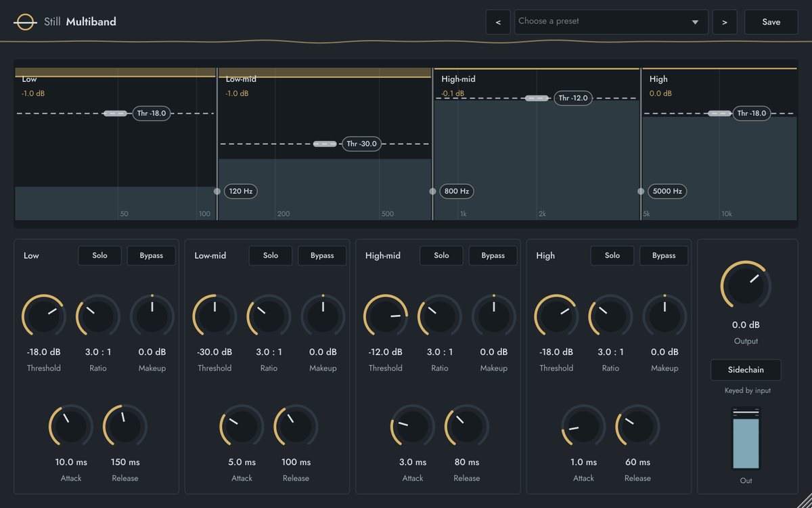The height and width of the screenshot is (508, 812).
Task: Click the 3.0 ms High-mid attack value
Action: click(x=413, y=462)
